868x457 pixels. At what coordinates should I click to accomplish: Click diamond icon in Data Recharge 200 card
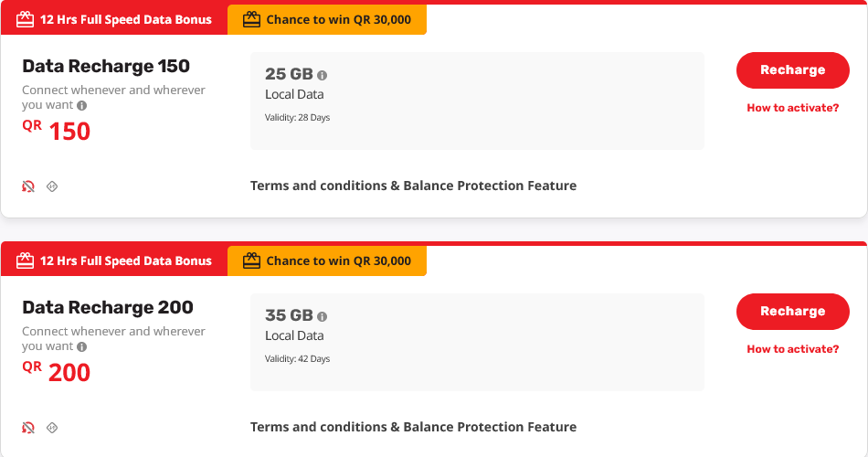click(52, 428)
